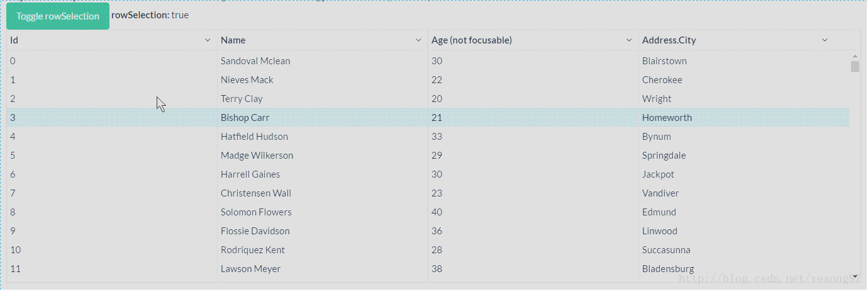The height and width of the screenshot is (291, 868).
Task: Click the Bladensburg city cell
Action: [x=668, y=269]
